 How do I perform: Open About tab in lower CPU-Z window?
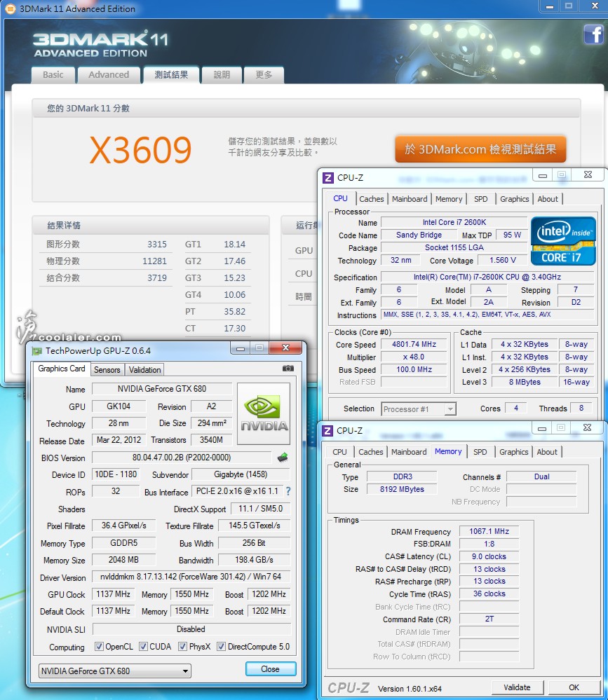[547, 452]
